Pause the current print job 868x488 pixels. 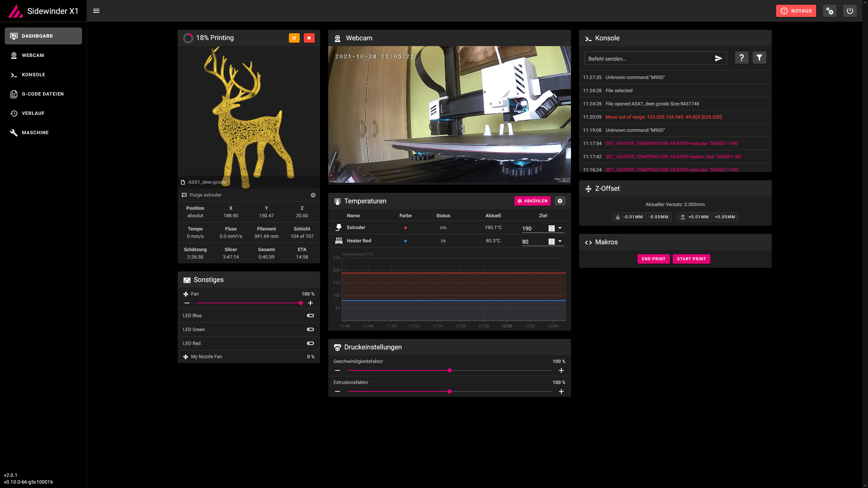[294, 38]
